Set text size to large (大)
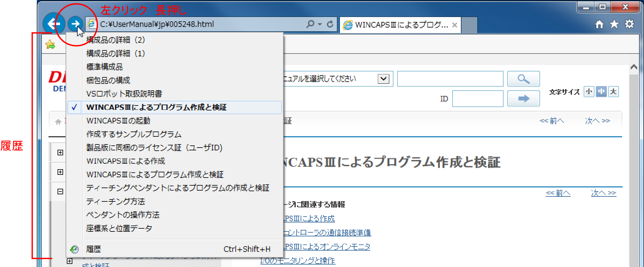 pos(613,92)
